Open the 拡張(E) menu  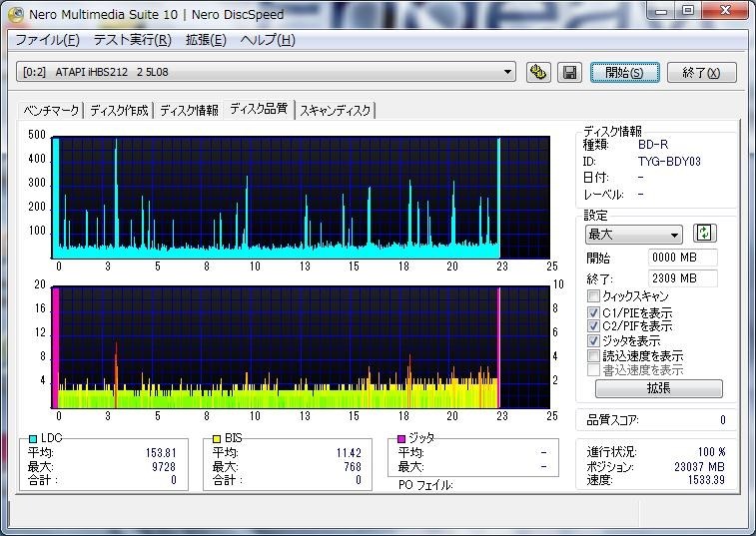[x=206, y=40]
